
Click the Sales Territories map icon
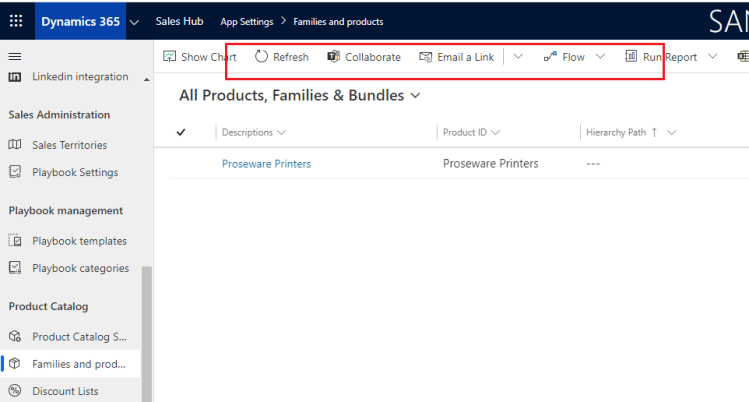[x=15, y=144]
